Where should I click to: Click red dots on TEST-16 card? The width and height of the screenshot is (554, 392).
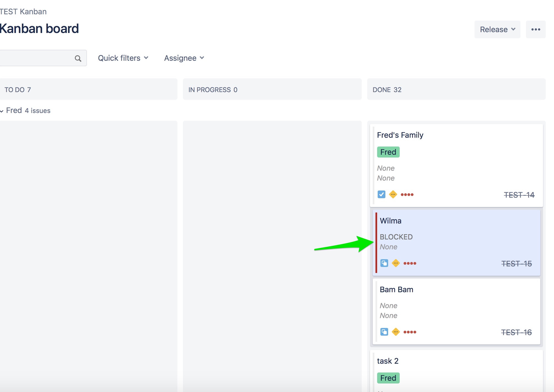[x=410, y=332]
